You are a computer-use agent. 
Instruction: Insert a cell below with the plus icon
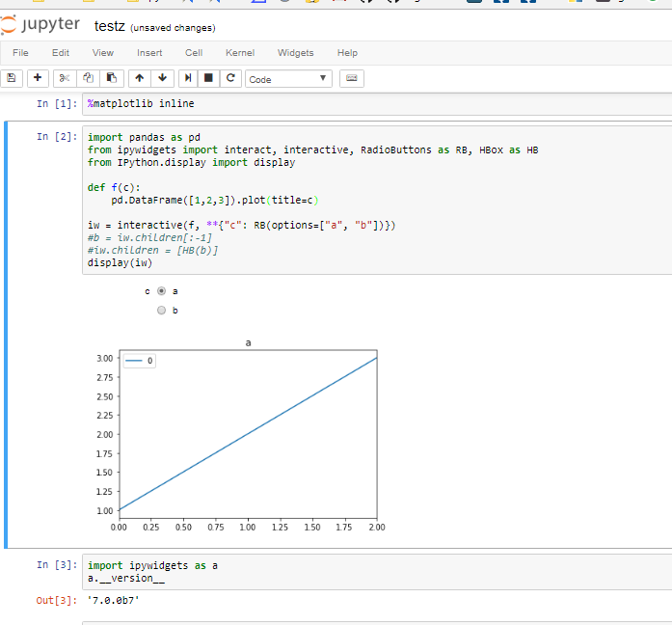(x=38, y=78)
